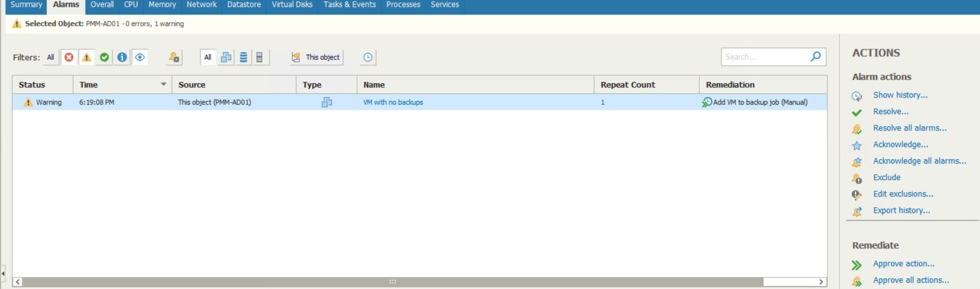The width and height of the screenshot is (980, 289).
Task: Open alarm settings bell-gear icon
Action: click(x=174, y=57)
